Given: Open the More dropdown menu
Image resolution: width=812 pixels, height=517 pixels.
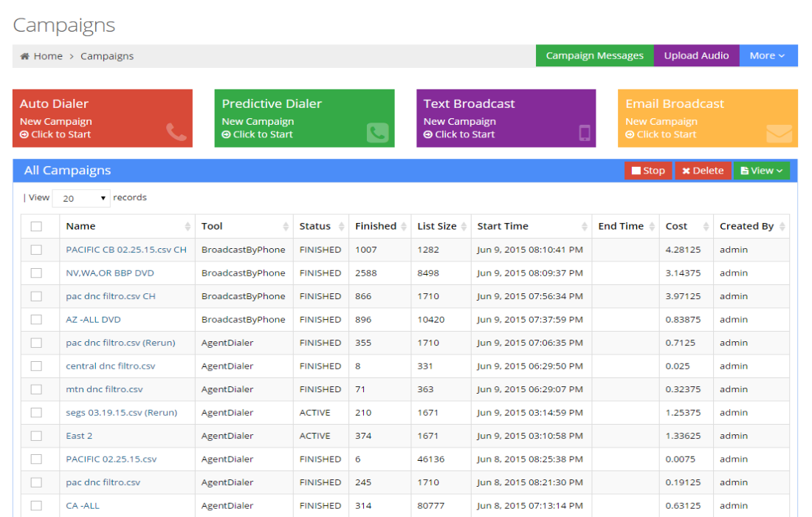Looking at the screenshot, I should point(768,55).
